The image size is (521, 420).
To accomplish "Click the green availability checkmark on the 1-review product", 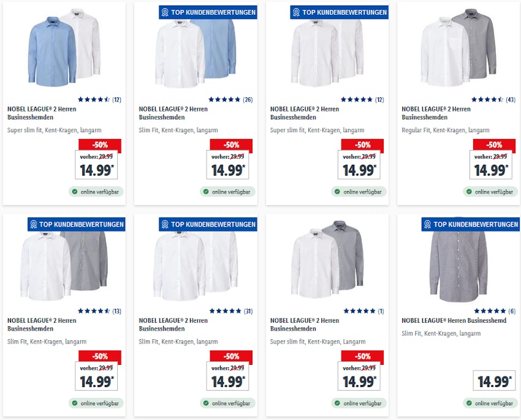I will point(338,403).
